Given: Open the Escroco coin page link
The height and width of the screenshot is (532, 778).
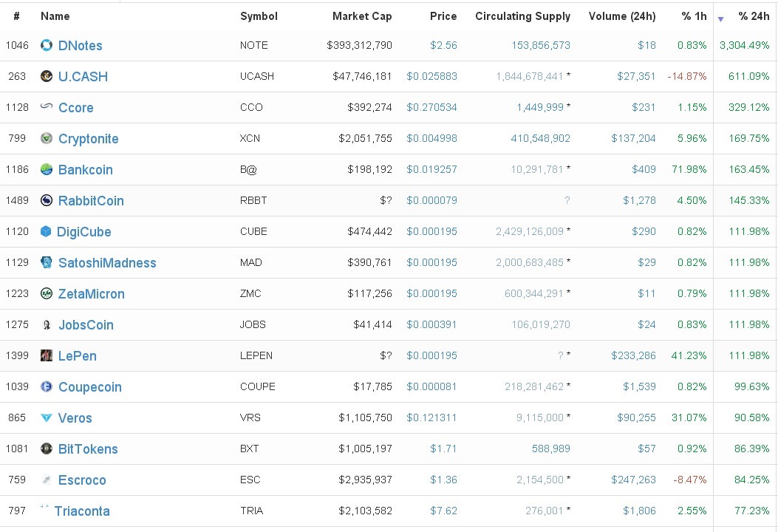Looking at the screenshot, I should tap(82, 480).
